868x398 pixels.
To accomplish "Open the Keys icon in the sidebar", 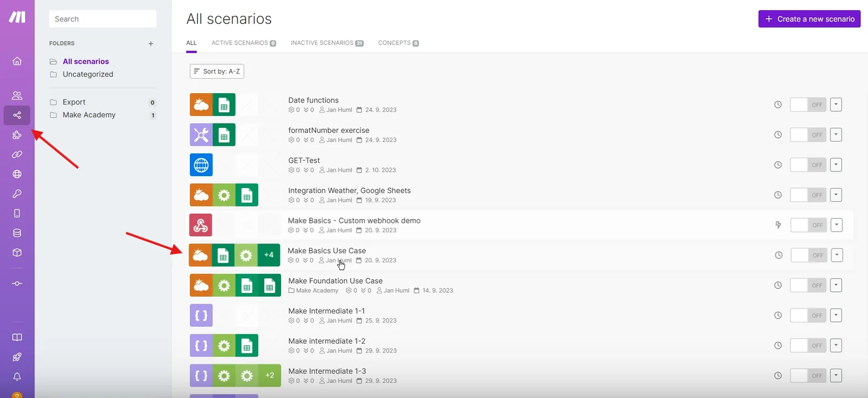I will pyautogui.click(x=17, y=194).
